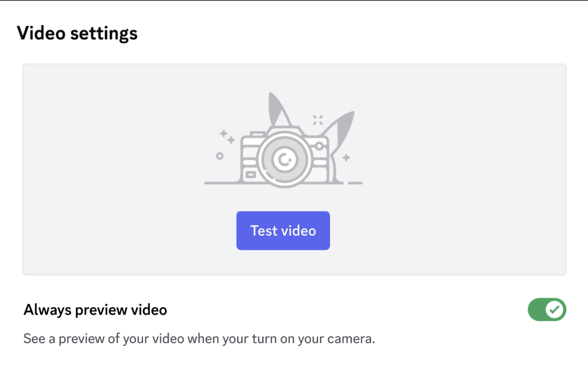Click the Test video button
The image size is (588, 368).
pyautogui.click(x=283, y=231)
